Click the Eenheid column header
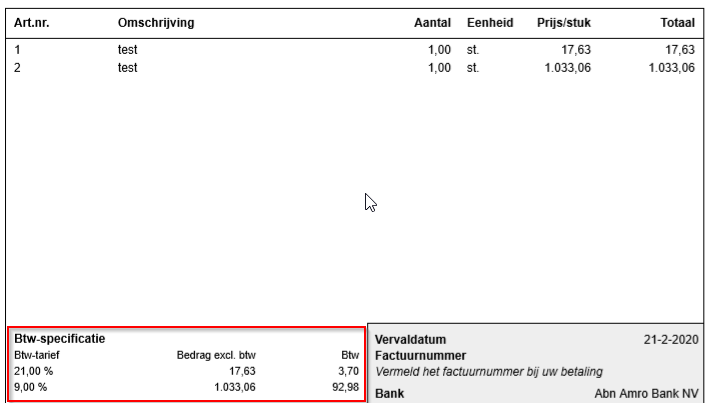 coord(490,23)
